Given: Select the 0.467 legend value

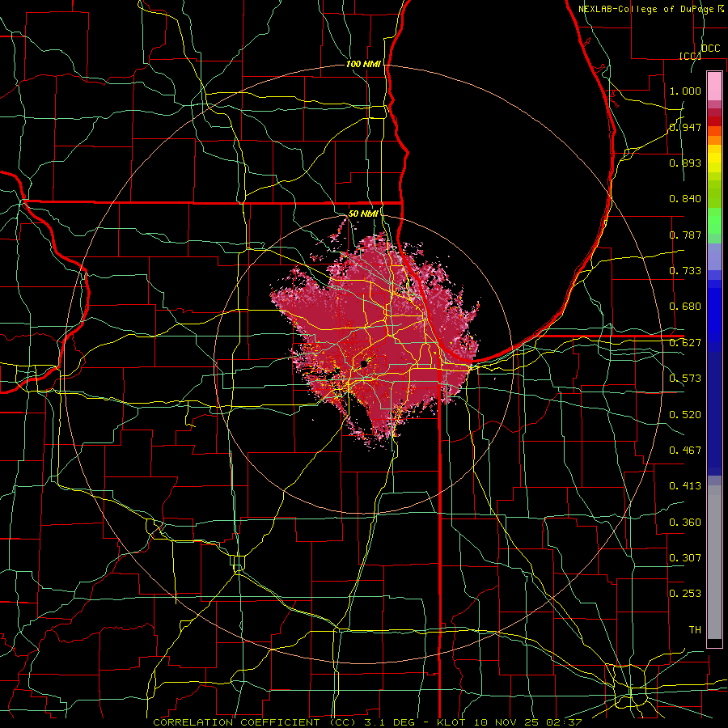Looking at the screenshot, I should click(685, 451).
